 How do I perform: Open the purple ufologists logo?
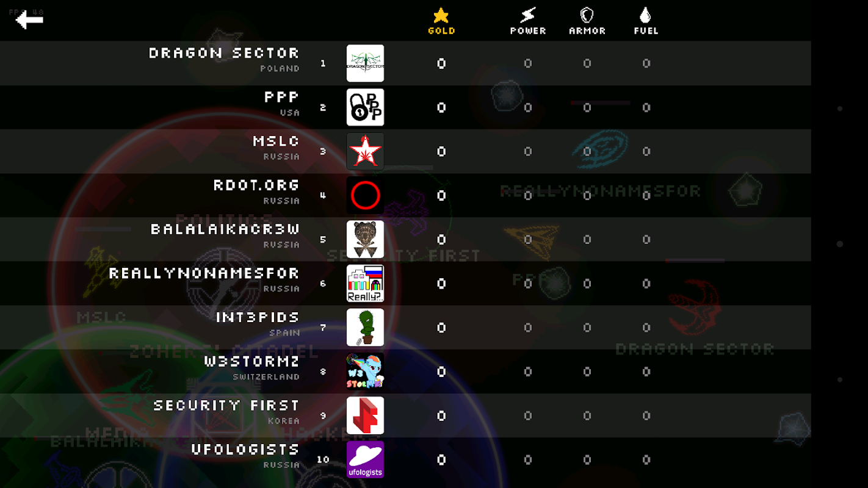365,460
